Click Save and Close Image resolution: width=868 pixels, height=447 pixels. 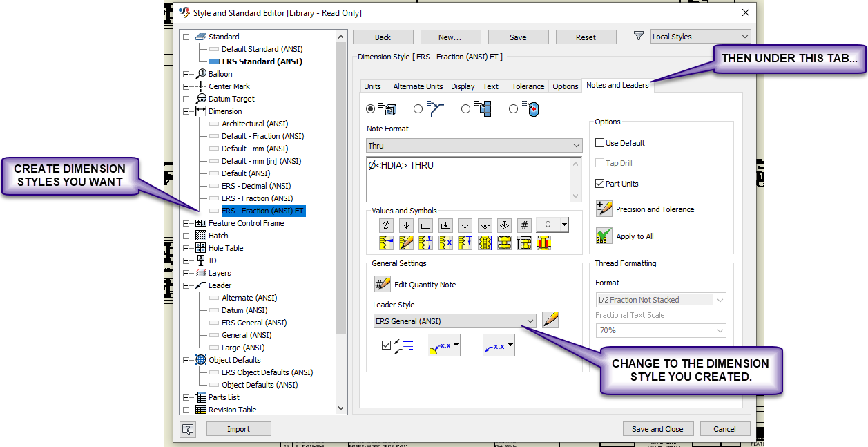click(657, 429)
